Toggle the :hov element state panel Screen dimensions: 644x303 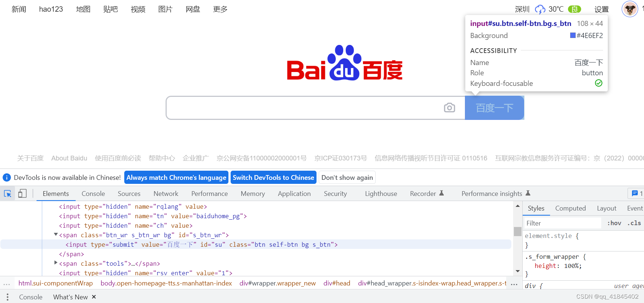coord(614,223)
